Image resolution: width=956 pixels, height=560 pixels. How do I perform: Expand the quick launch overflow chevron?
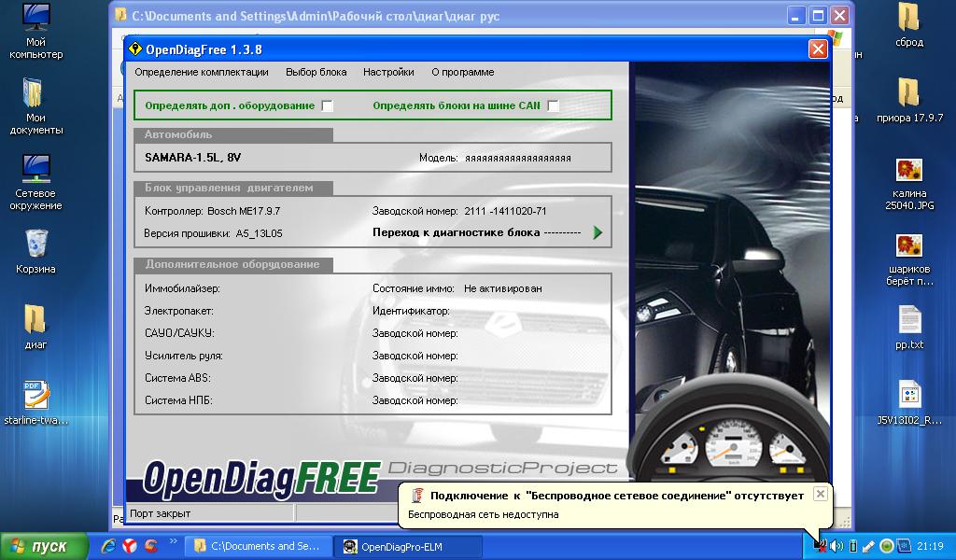[x=173, y=541]
